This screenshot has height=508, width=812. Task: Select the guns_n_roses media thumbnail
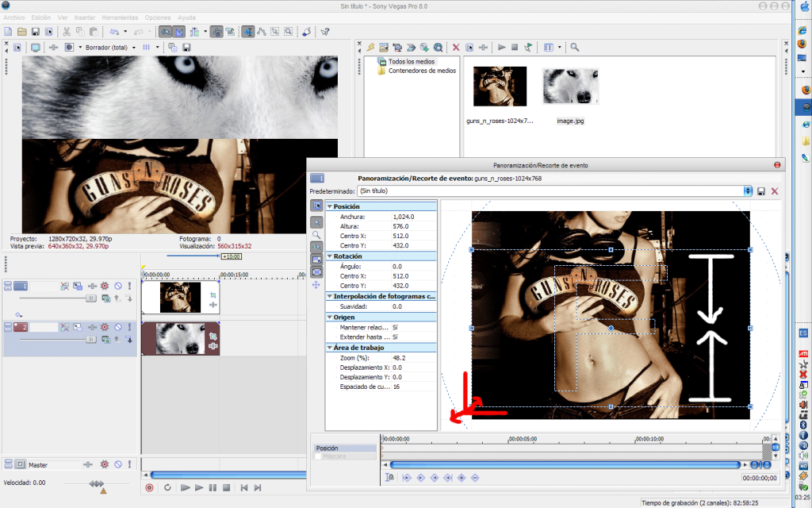tap(500, 86)
